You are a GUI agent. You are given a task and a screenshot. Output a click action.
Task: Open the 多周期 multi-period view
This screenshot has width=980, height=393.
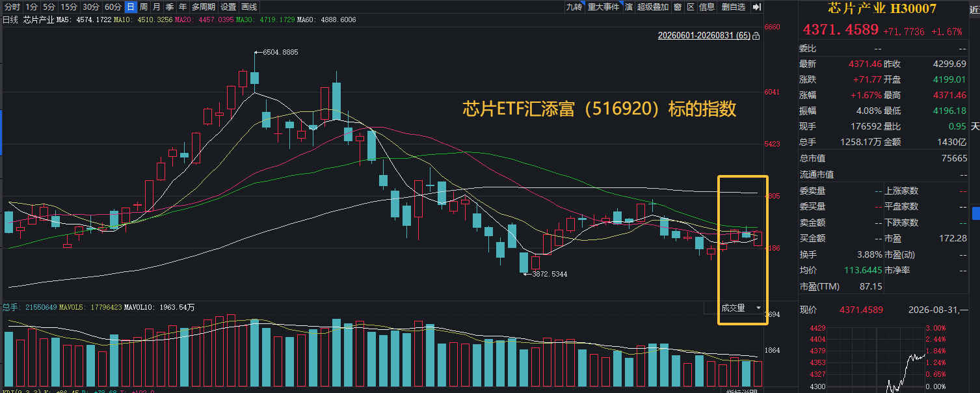[x=204, y=7]
